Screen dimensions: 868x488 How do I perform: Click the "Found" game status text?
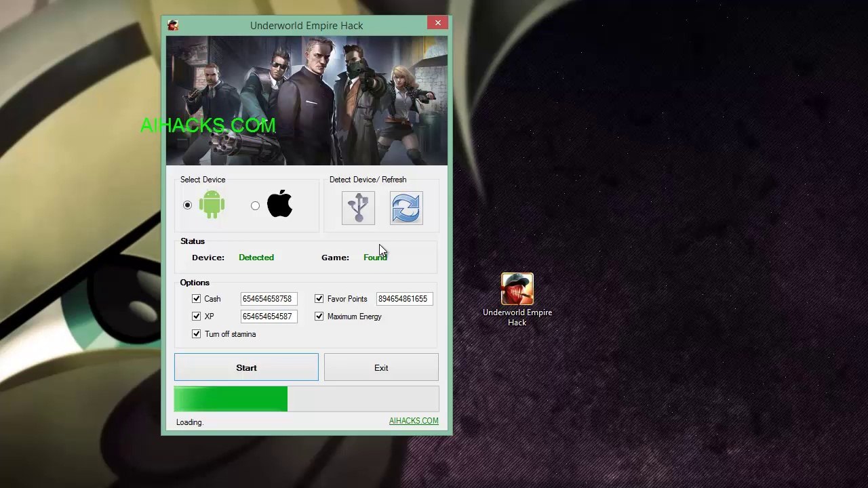375,258
